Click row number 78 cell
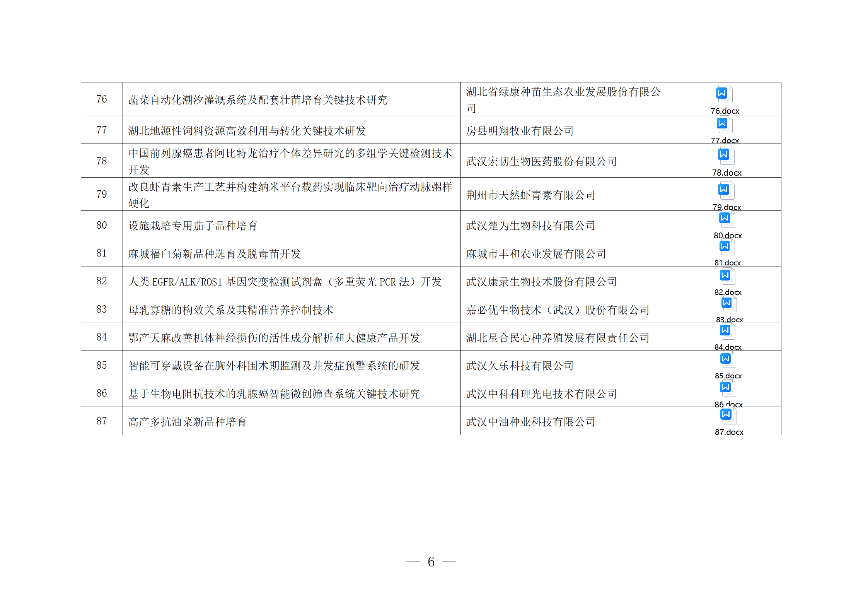The image size is (868, 614). pyautogui.click(x=102, y=161)
